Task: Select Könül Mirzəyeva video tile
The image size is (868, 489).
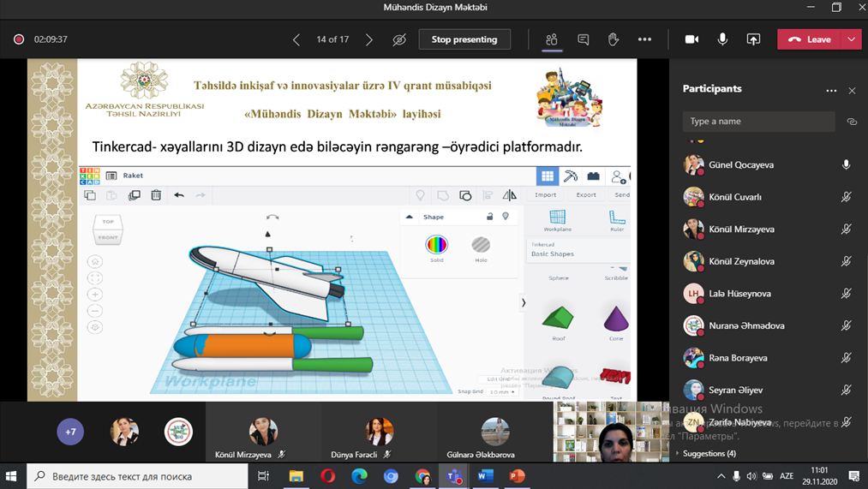Action: pyautogui.click(x=264, y=432)
